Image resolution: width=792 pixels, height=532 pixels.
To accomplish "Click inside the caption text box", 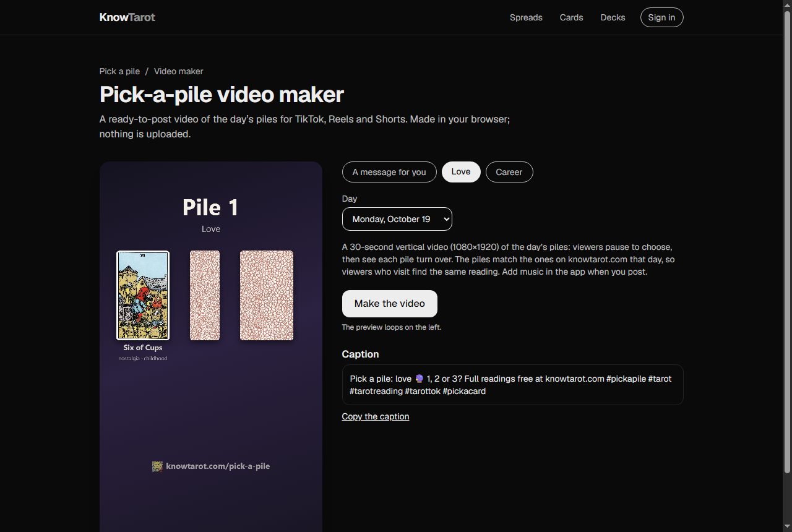I will click(x=512, y=385).
